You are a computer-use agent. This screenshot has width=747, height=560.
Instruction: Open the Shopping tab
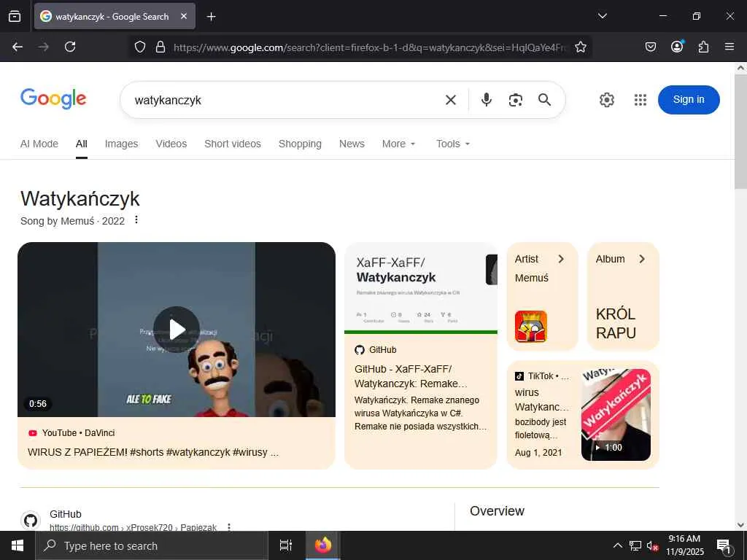pos(300,144)
